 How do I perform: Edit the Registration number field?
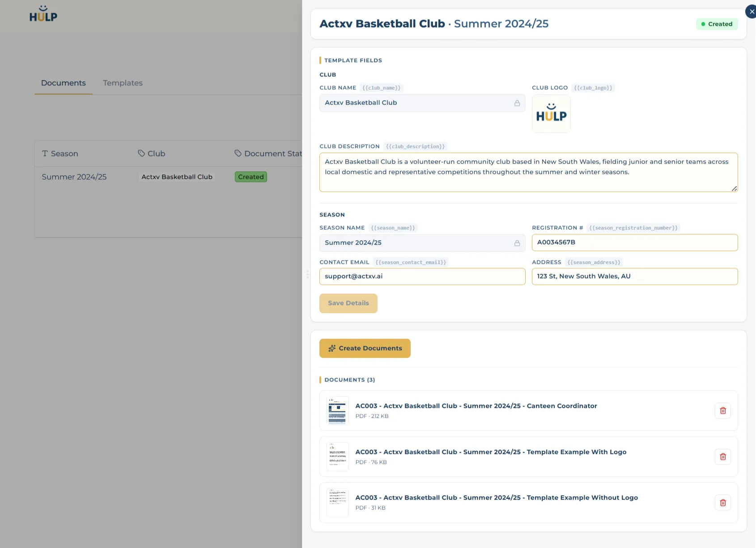pyautogui.click(x=635, y=242)
